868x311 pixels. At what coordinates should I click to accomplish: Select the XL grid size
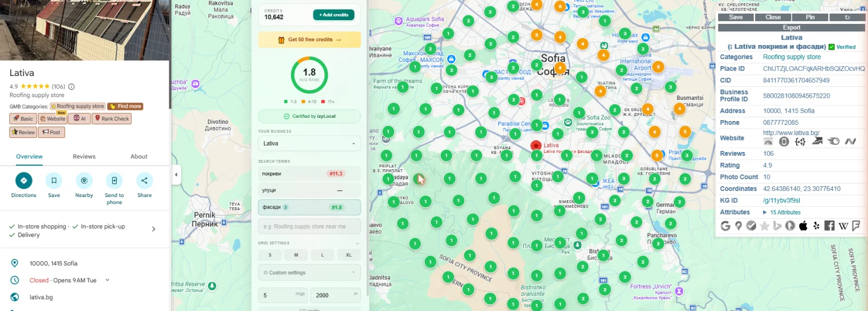click(349, 255)
